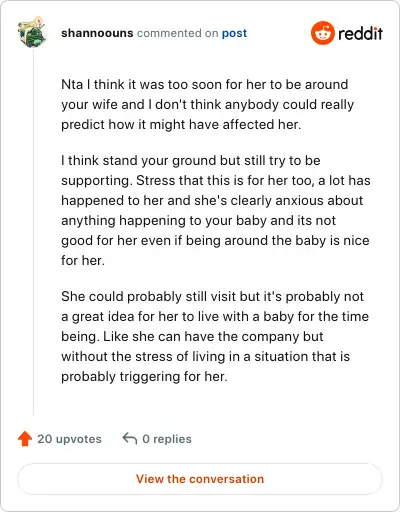Click the reddit wordmark text
Screen dimensions: 400x512
pyautogui.click(x=360, y=33)
